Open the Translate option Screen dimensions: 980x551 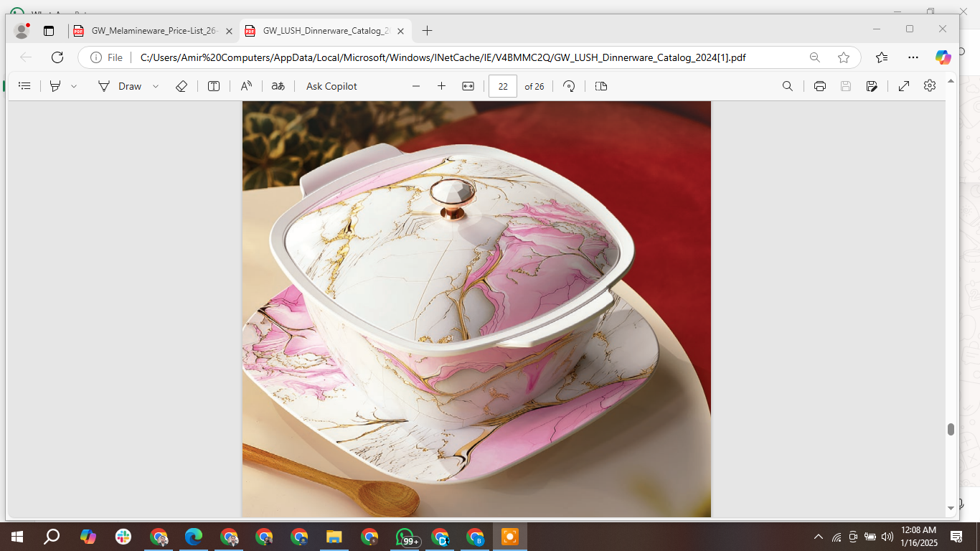point(278,86)
